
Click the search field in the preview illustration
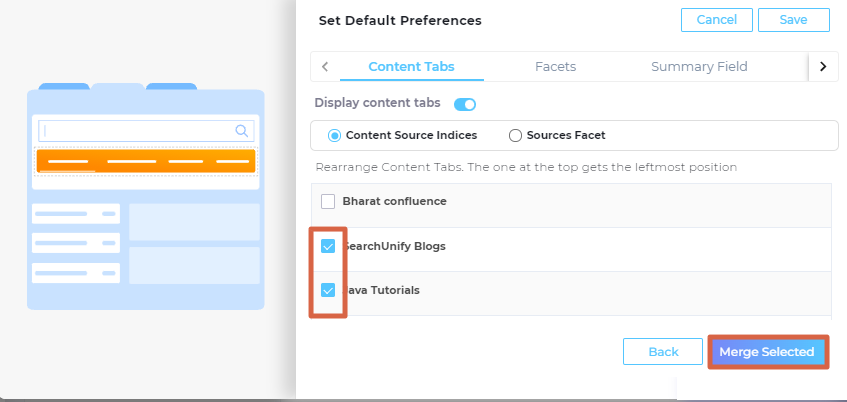tap(140, 130)
